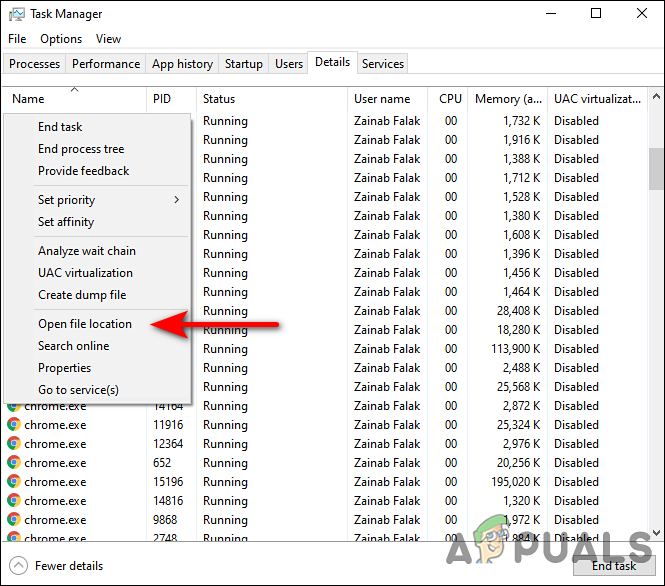This screenshot has height=586, width=665.
Task: Switch to the Services tab
Action: click(383, 64)
